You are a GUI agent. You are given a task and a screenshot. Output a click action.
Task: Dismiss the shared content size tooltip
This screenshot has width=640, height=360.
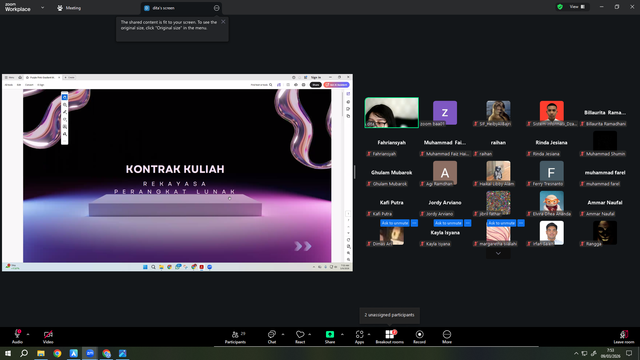coord(223,22)
